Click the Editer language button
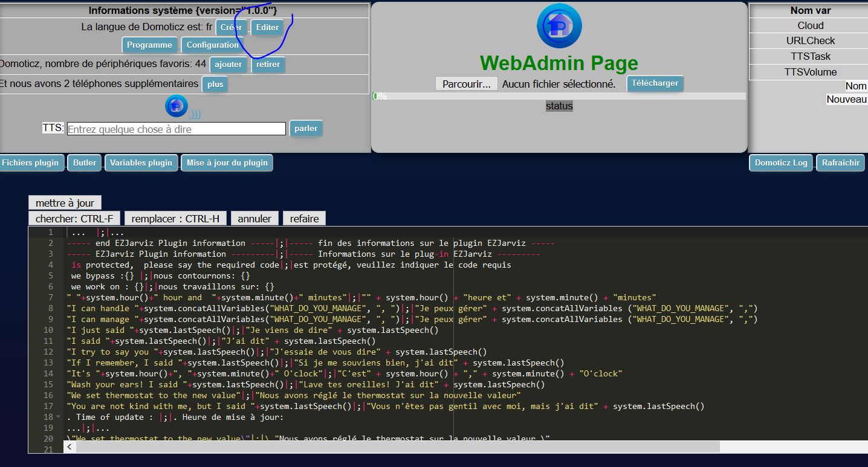 coord(267,28)
